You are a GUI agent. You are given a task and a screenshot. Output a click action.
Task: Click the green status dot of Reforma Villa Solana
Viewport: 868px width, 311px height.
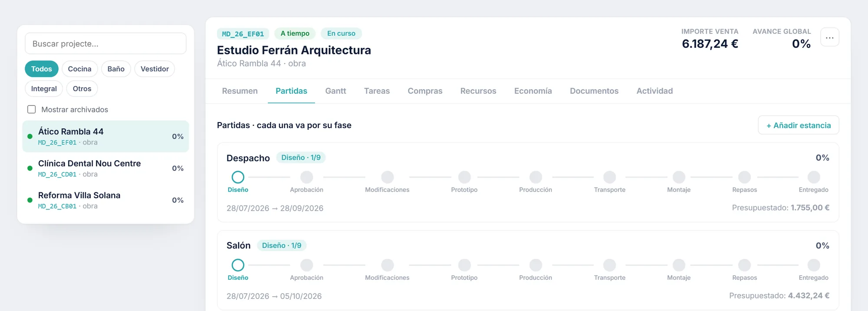[30, 200]
